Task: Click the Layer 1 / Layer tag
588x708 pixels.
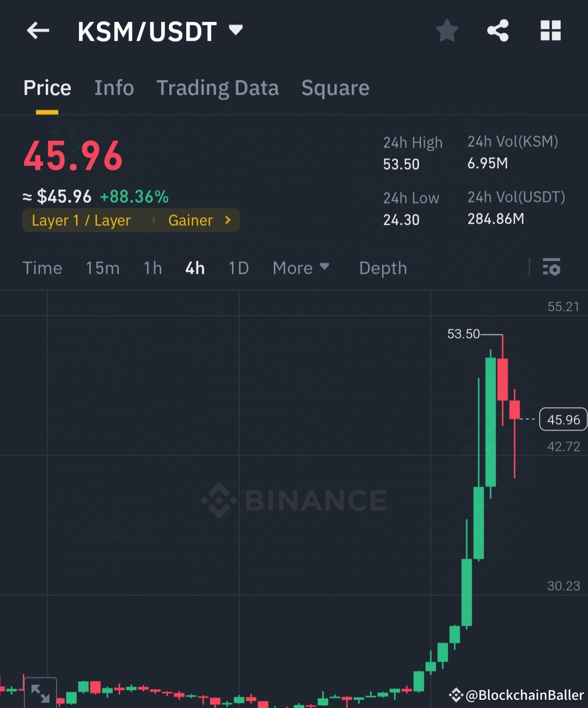Action: tap(82, 220)
